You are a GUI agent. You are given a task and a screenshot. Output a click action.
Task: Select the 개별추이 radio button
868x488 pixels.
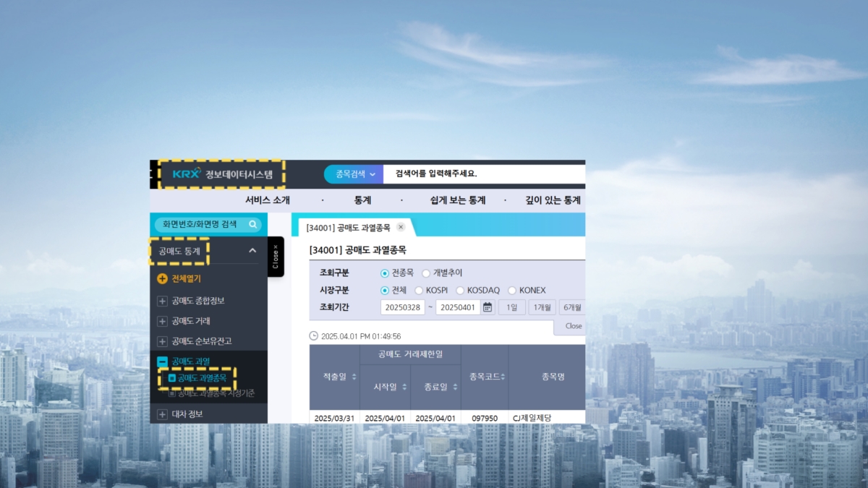[x=425, y=273]
